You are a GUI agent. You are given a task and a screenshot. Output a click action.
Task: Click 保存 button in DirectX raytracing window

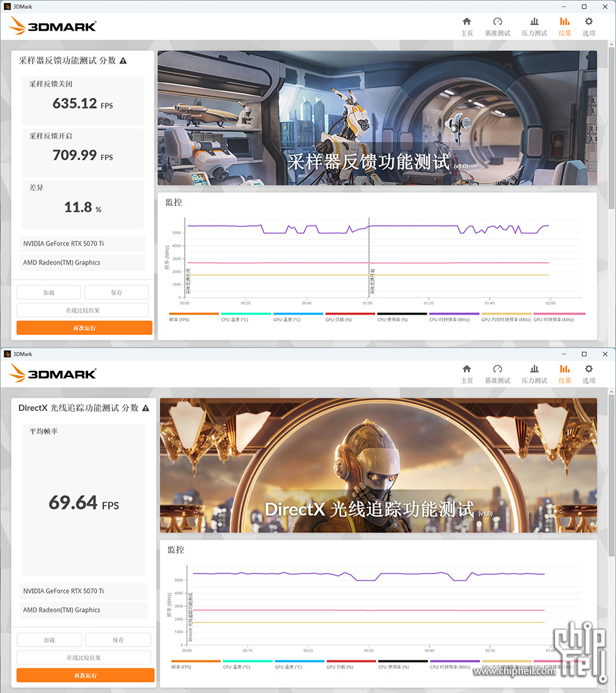(118, 640)
